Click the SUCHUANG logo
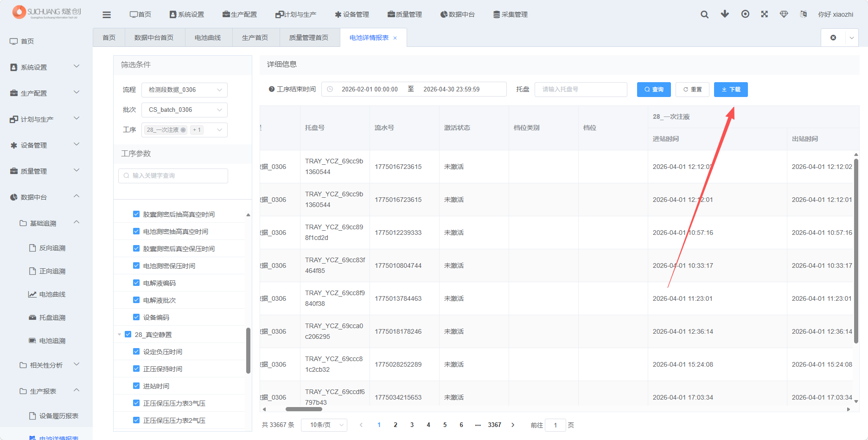The image size is (868, 440). tap(46, 12)
